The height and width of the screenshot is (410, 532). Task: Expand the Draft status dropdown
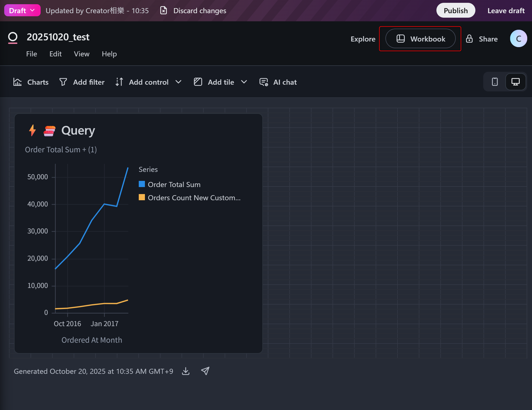coord(22,11)
